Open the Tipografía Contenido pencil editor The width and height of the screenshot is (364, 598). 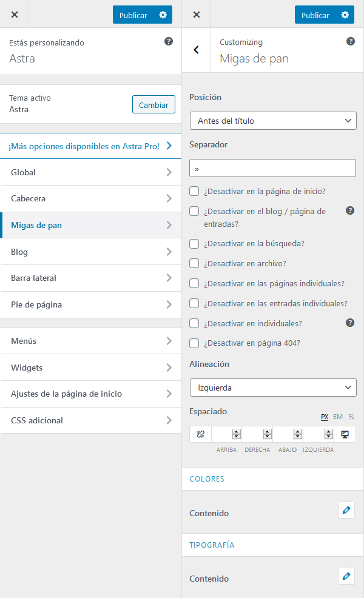click(x=346, y=576)
